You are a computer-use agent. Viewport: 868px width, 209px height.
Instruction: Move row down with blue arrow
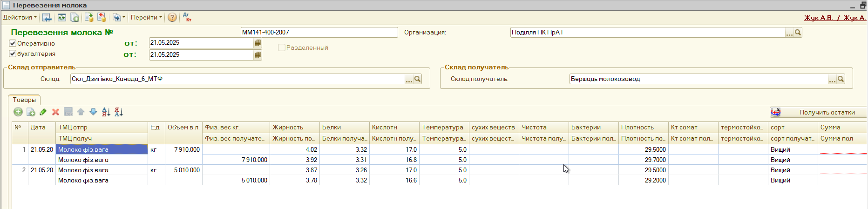click(93, 112)
